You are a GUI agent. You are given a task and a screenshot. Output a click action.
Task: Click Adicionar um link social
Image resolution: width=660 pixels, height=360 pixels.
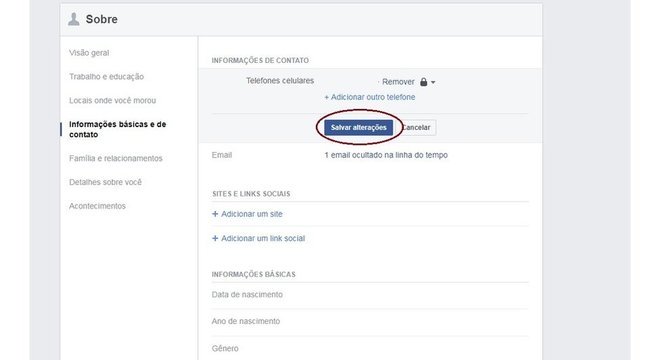[x=263, y=238]
